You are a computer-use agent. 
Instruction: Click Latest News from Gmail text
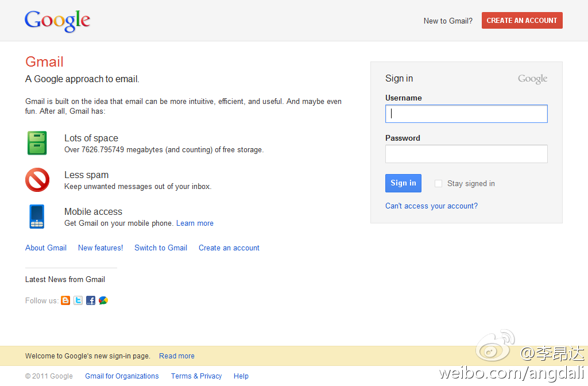(x=65, y=280)
